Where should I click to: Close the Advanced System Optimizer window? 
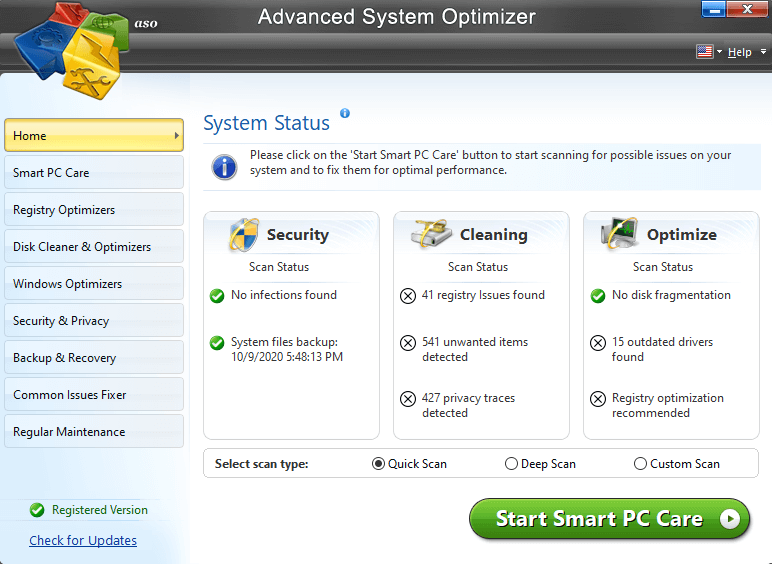747,9
